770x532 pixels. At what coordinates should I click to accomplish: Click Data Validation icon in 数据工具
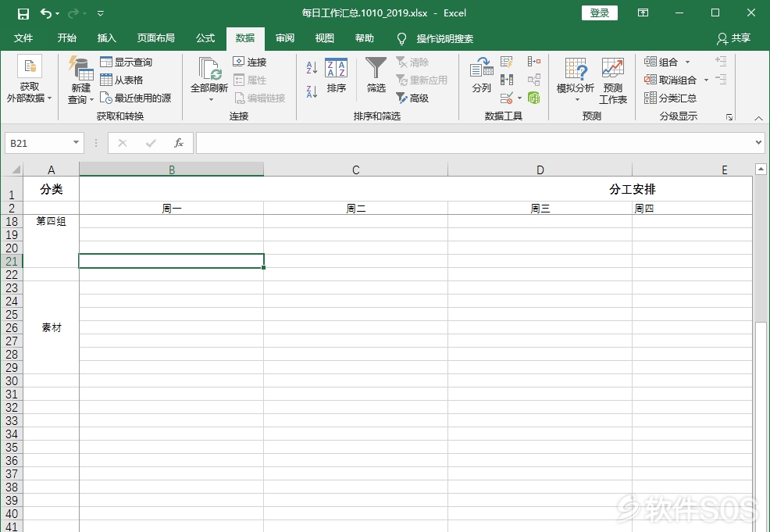tap(507, 98)
